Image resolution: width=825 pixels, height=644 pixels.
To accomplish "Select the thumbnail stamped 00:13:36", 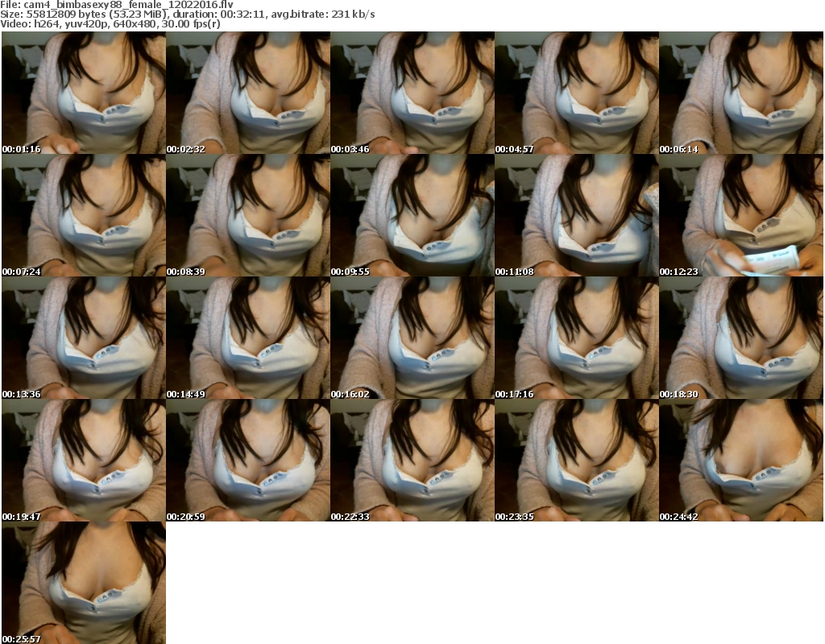I will [84, 338].
